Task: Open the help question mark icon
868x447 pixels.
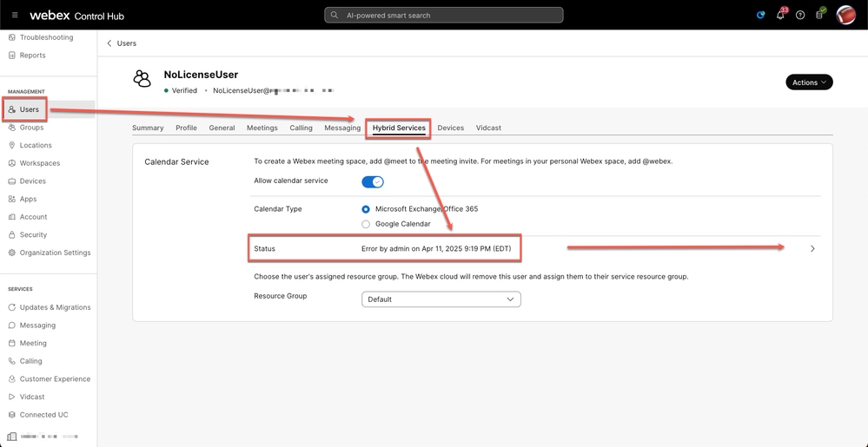Action: (800, 15)
